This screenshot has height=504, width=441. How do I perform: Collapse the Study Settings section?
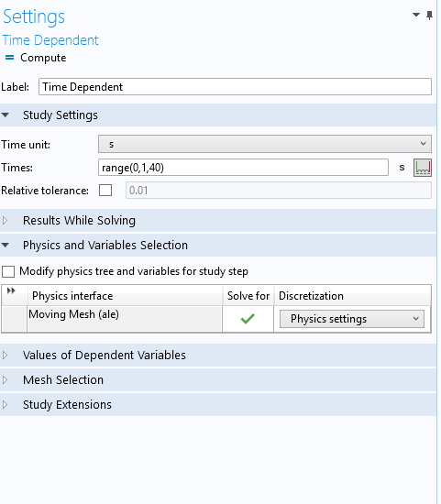(x=6, y=115)
